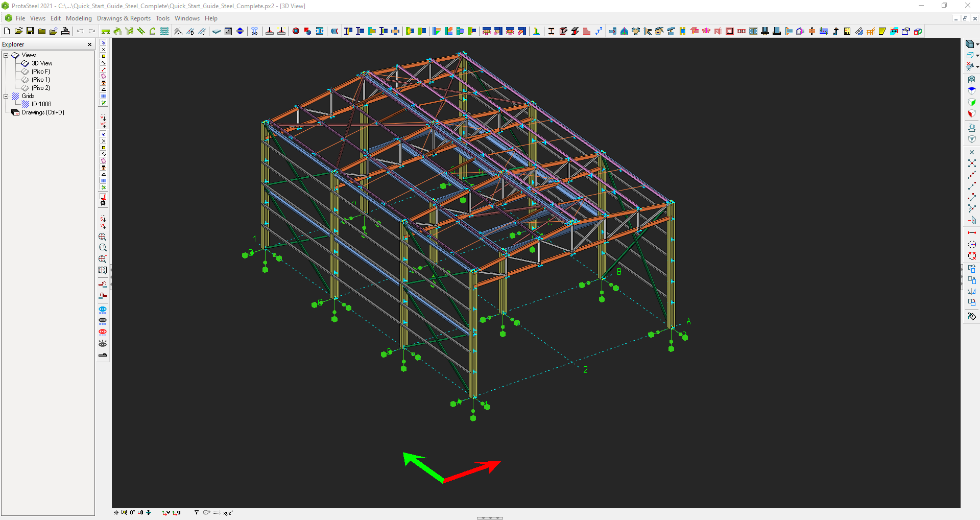The image size is (980, 520).
Task: Open the Drawings & Reports menu
Action: 123,18
